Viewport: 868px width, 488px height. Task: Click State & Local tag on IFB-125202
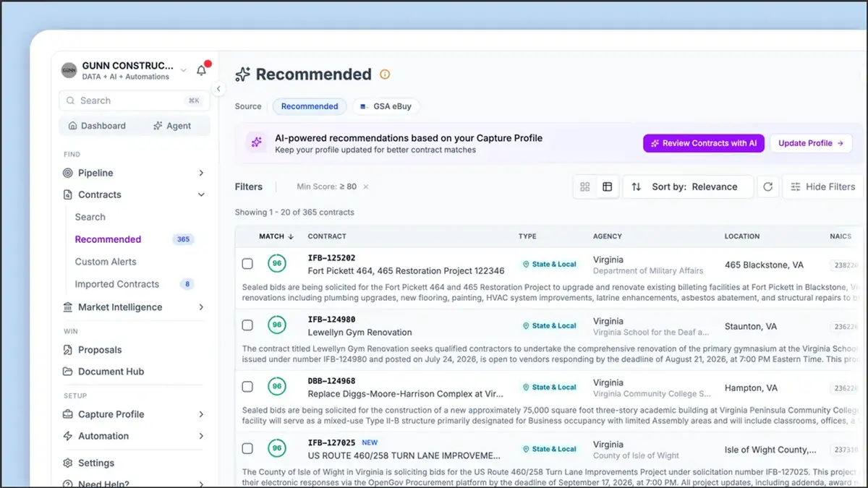point(550,265)
